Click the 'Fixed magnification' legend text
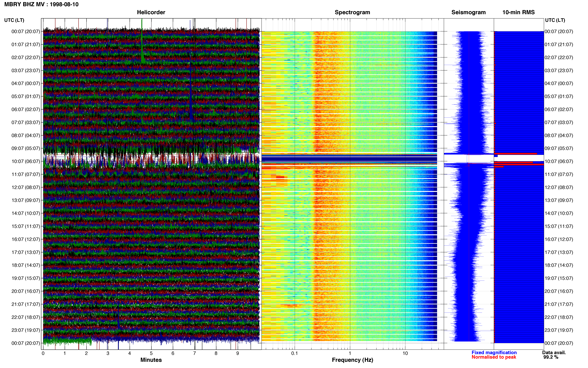The height and width of the screenshot is (368, 588). click(494, 353)
